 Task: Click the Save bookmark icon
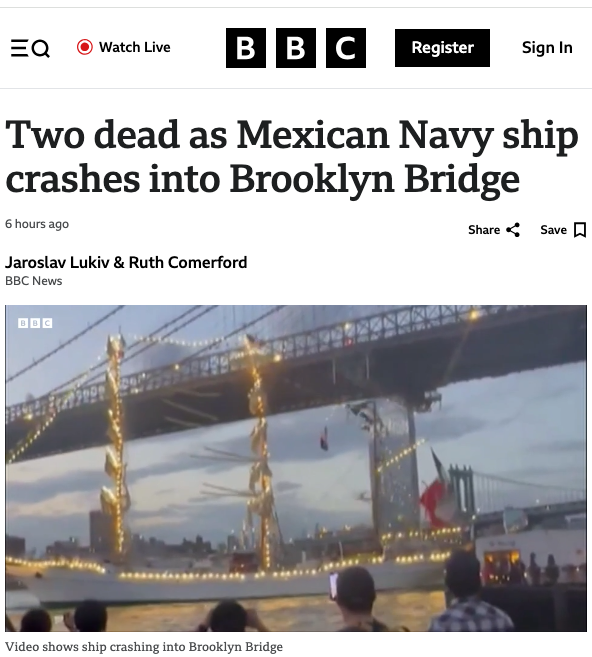coord(580,230)
